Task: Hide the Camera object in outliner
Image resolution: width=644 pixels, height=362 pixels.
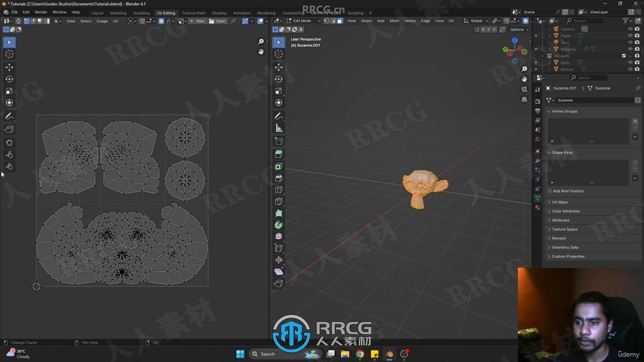Action: (630, 29)
